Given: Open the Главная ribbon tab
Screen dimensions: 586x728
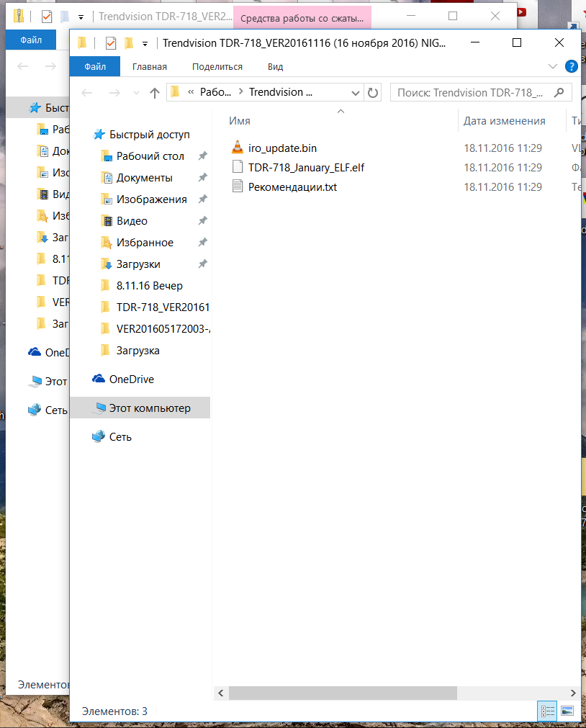Looking at the screenshot, I should point(149,67).
